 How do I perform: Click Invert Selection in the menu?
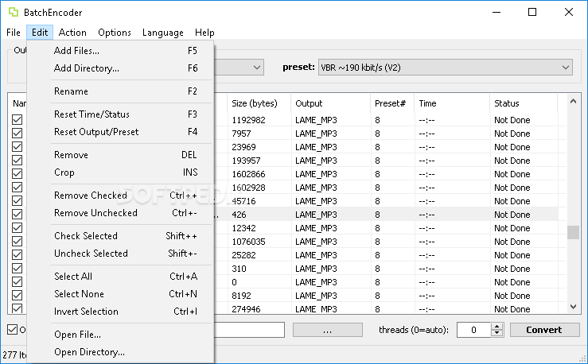coord(86,312)
